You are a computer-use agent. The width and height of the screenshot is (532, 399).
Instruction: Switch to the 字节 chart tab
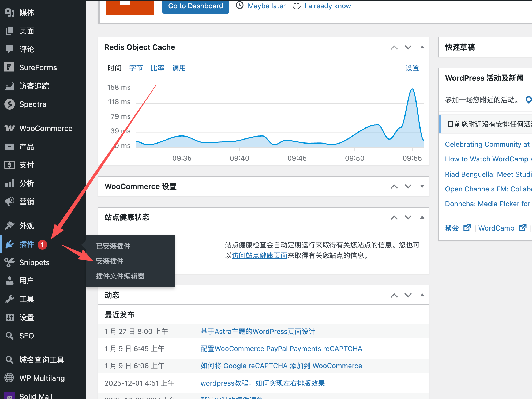pyautogui.click(x=136, y=68)
